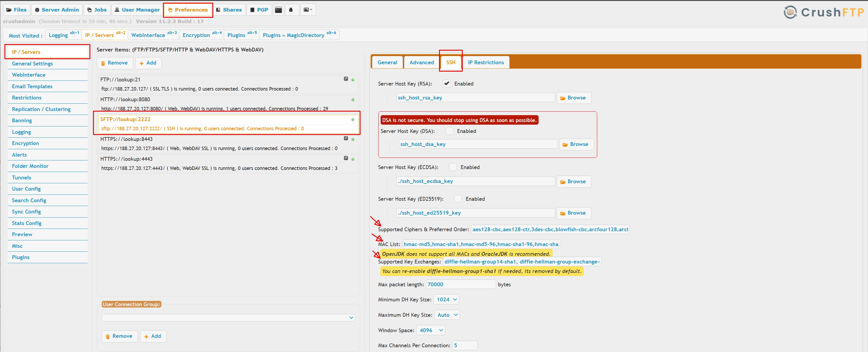Open the Window Space dropdown
Image resolution: width=868 pixels, height=352 pixels.
[x=431, y=330]
